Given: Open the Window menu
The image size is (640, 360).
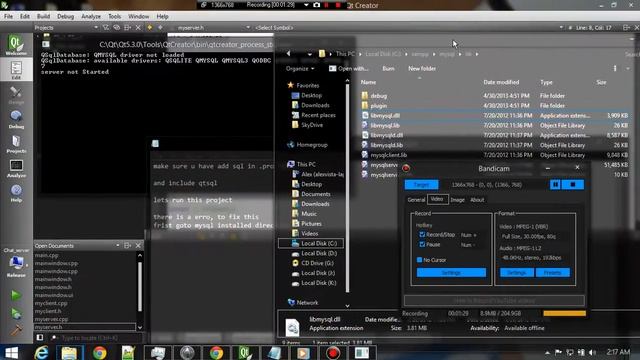Looking at the screenshot, I should (x=138, y=16).
